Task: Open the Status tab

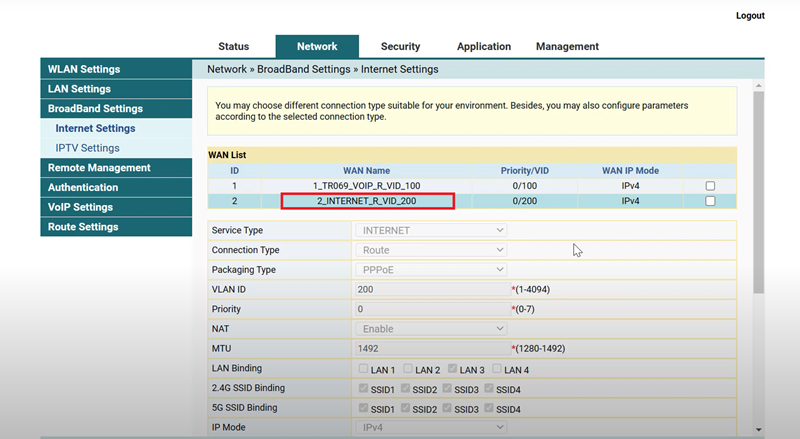Action: coord(233,46)
